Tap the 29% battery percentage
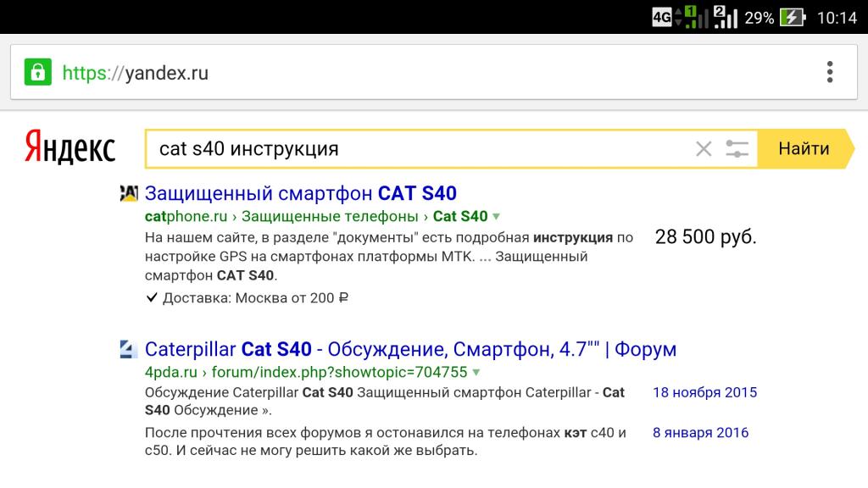The image size is (868, 488). (759, 19)
